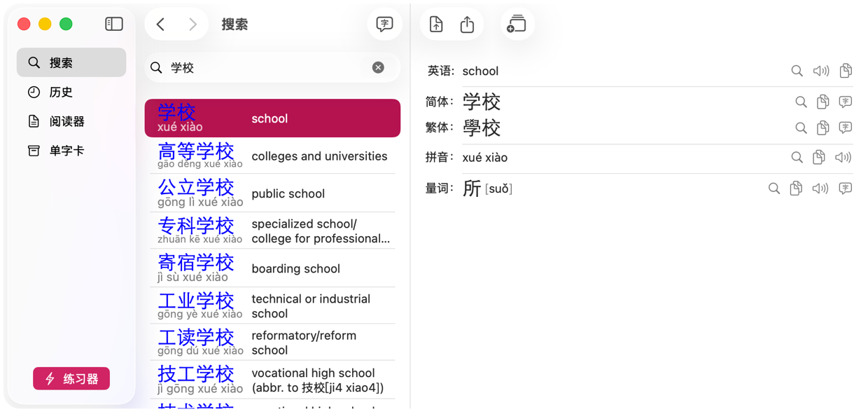Click the English value school in details
Image resolution: width=868 pixels, height=412 pixels.
(480, 71)
